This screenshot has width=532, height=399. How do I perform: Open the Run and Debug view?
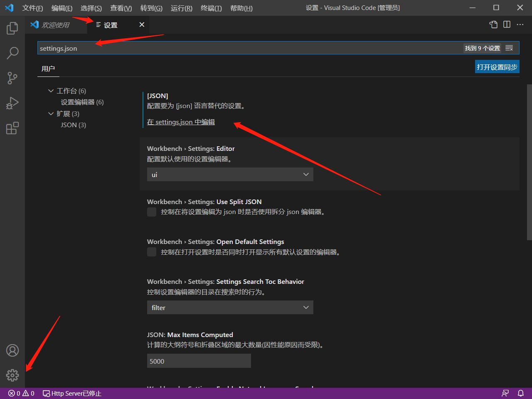pos(12,103)
